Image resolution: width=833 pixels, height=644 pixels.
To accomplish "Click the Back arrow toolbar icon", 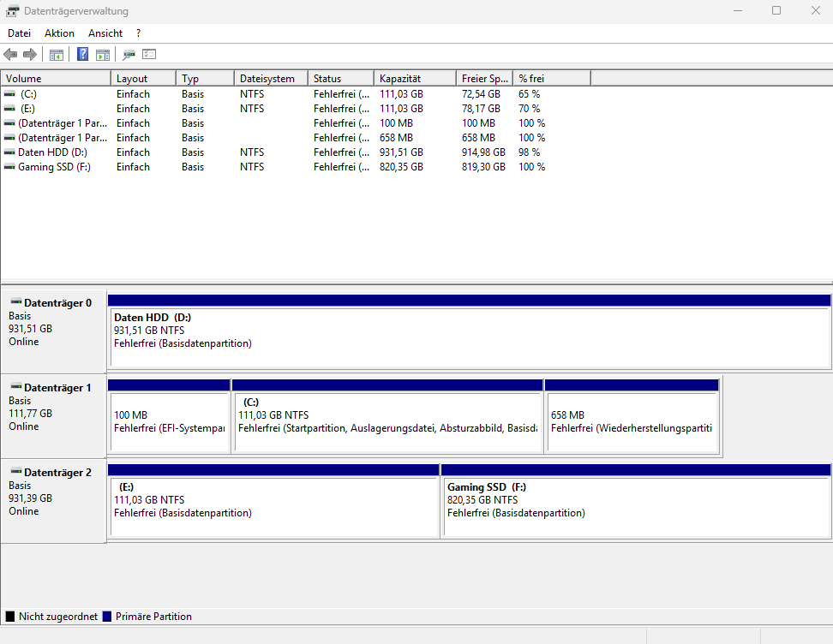I will pyautogui.click(x=10, y=54).
